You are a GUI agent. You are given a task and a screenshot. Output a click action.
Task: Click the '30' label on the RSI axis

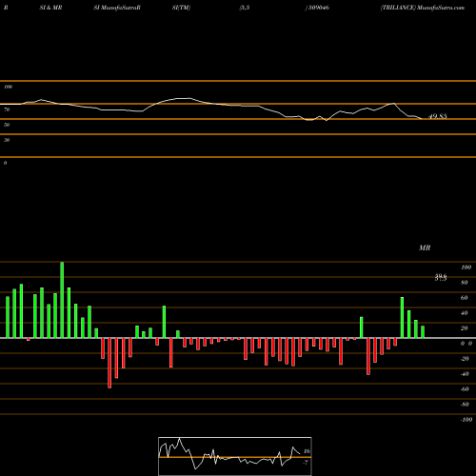tap(7, 140)
